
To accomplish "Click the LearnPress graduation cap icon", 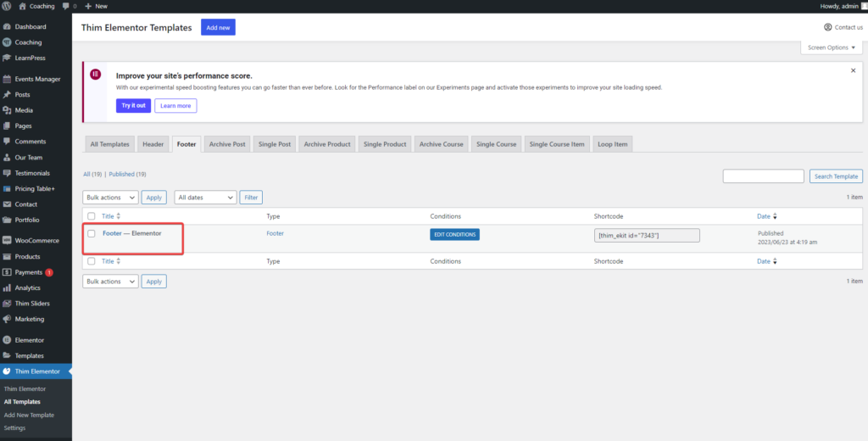I will tap(7, 59).
